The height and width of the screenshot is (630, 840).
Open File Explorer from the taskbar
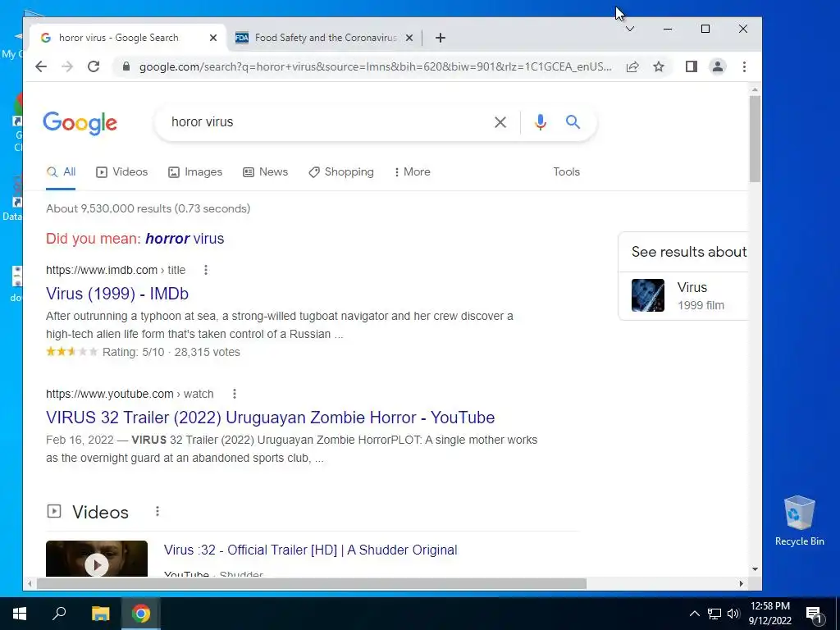tap(100, 614)
